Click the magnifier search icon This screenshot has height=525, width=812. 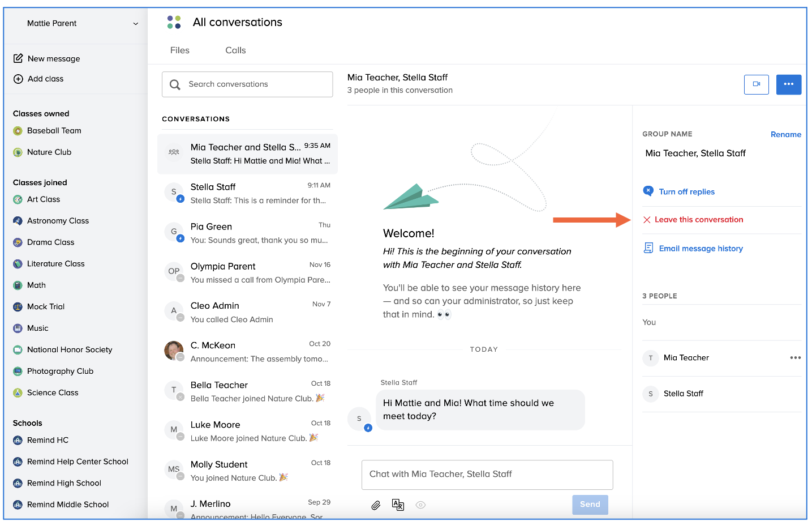175,84
